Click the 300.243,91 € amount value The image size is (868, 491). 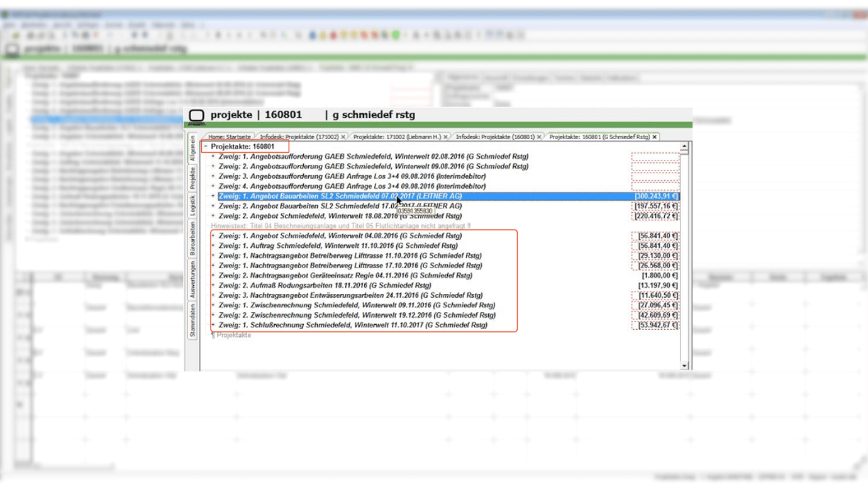[656, 196]
